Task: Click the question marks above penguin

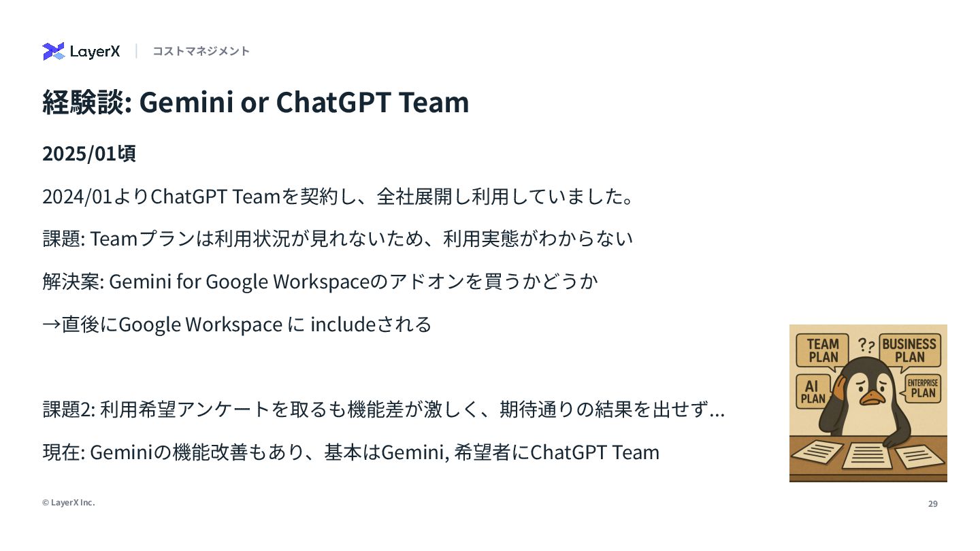Action: click(866, 345)
